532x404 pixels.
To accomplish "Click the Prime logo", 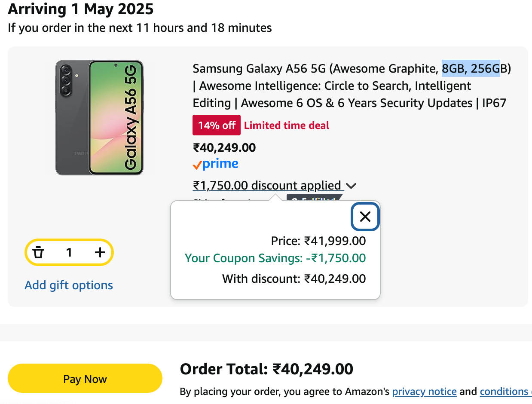I will pos(216,164).
